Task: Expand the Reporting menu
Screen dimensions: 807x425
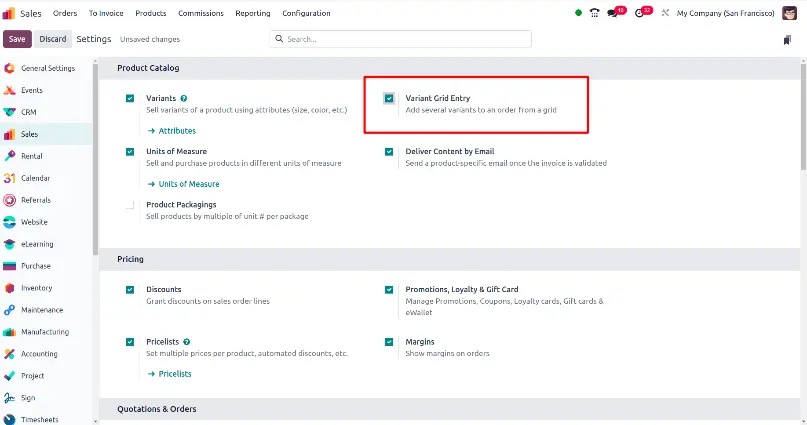Action: pyautogui.click(x=253, y=13)
